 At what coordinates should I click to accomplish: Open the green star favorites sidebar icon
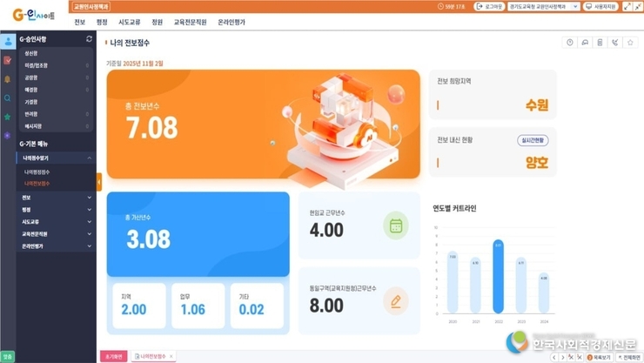tap(7, 117)
